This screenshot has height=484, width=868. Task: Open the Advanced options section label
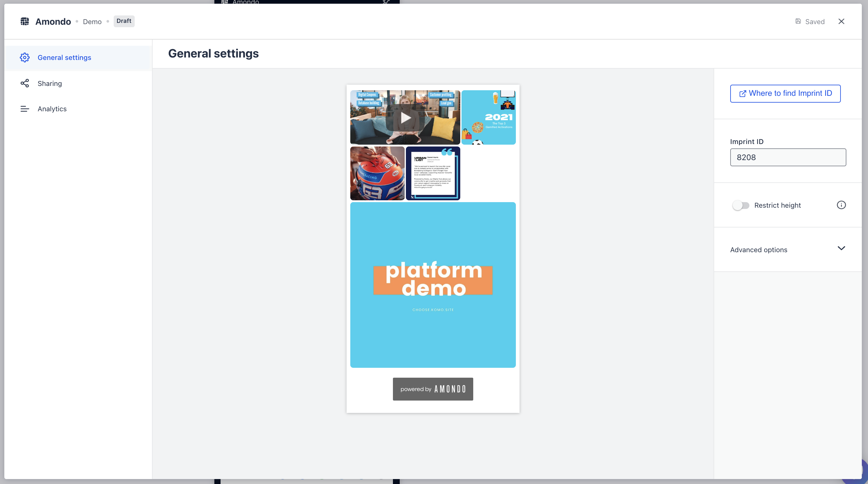pyautogui.click(x=758, y=250)
